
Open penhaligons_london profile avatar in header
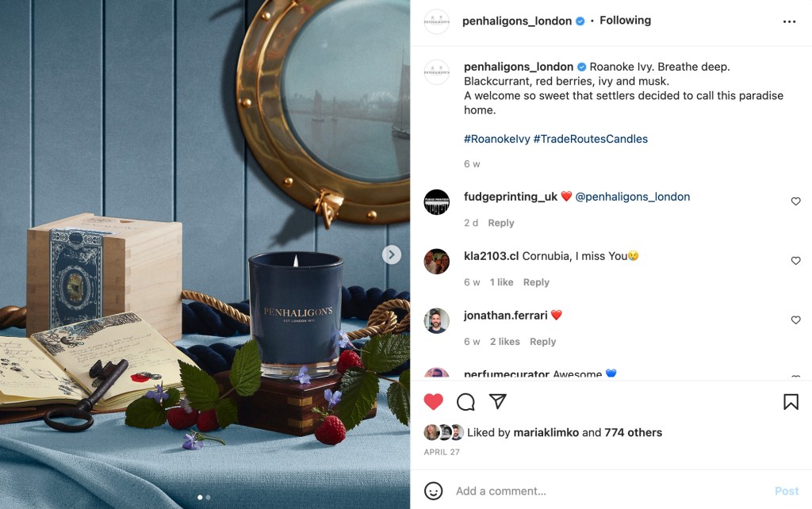coord(437,21)
